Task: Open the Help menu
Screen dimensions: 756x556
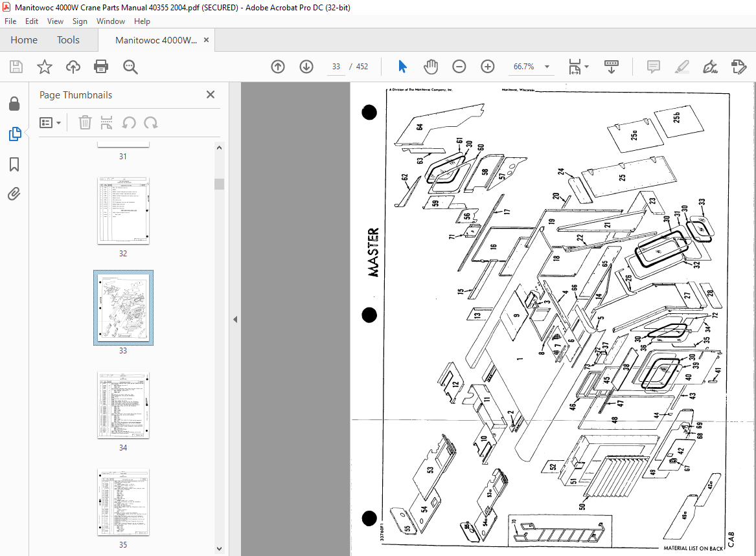Action: pyautogui.click(x=142, y=21)
